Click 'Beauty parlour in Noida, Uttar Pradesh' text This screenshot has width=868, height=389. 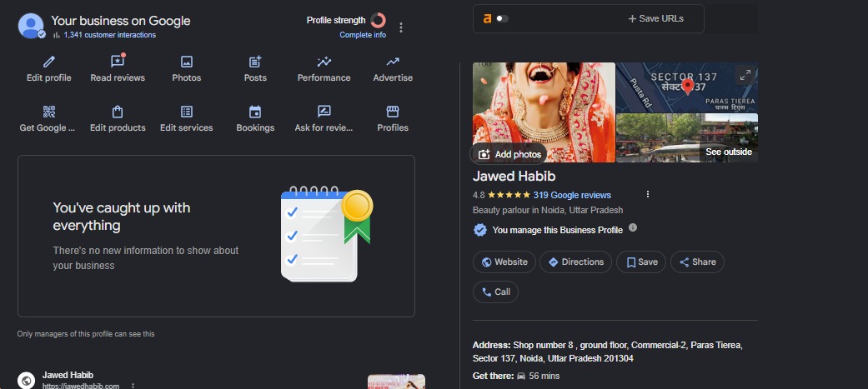point(548,210)
